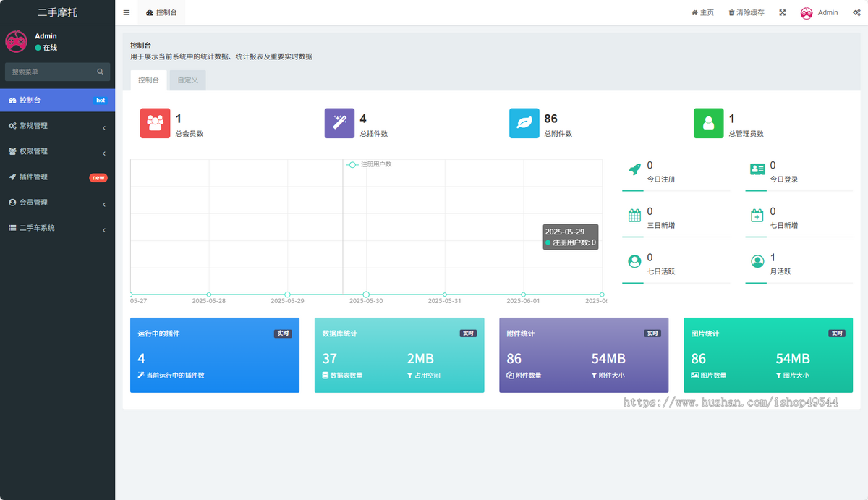Click the ID card icon for 今日登录
Image resolution: width=868 pixels, height=500 pixels.
(x=757, y=169)
